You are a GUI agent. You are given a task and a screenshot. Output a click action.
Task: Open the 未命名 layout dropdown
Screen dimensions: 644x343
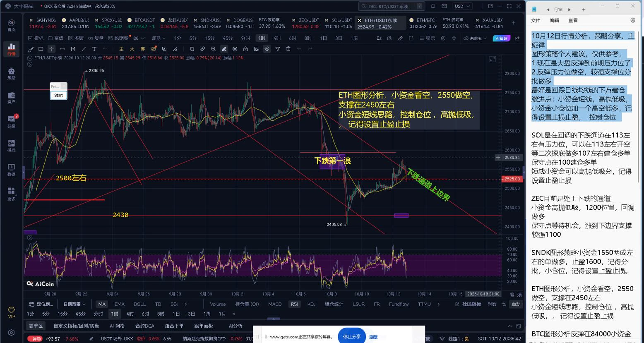click(475, 38)
